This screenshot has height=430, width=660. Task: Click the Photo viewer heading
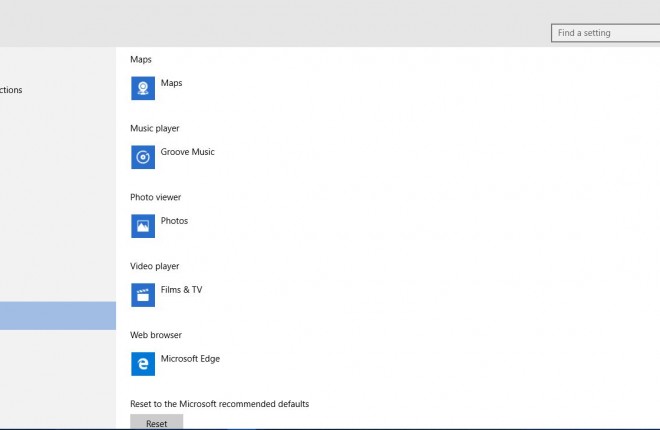155,197
